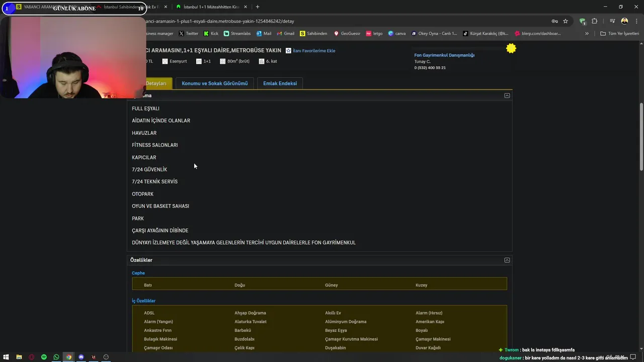Click ADSL feature in İç Özellikler
The image size is (644, 362).
tap(149, 313)
